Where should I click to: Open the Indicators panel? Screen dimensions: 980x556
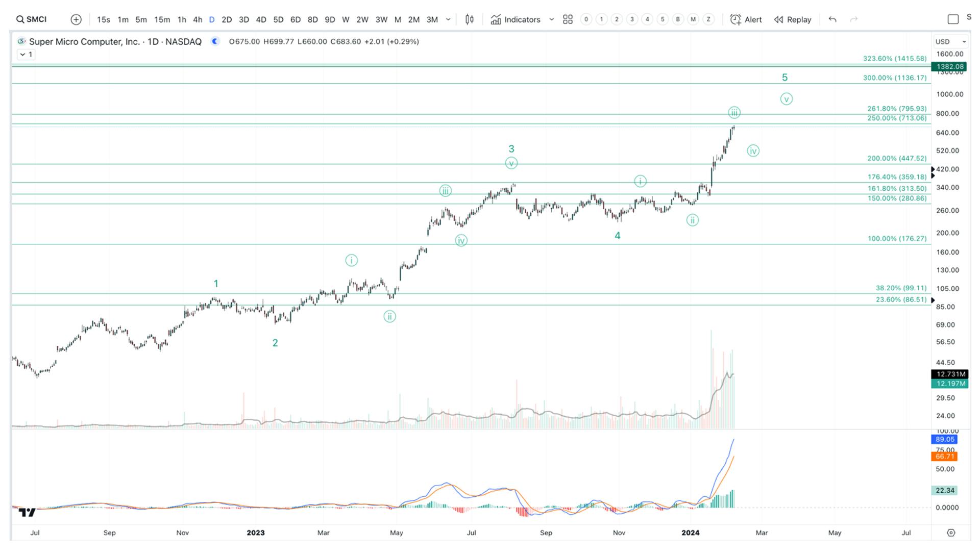coord(516,19)
